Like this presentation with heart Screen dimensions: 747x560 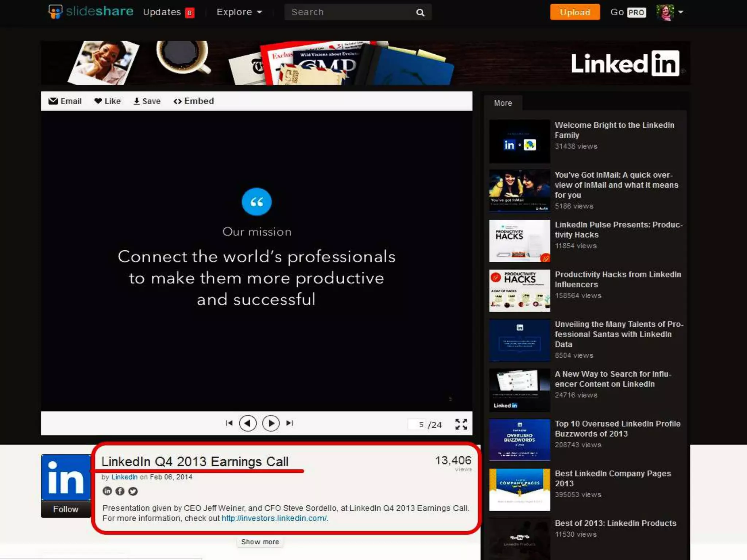click(107, 101)
